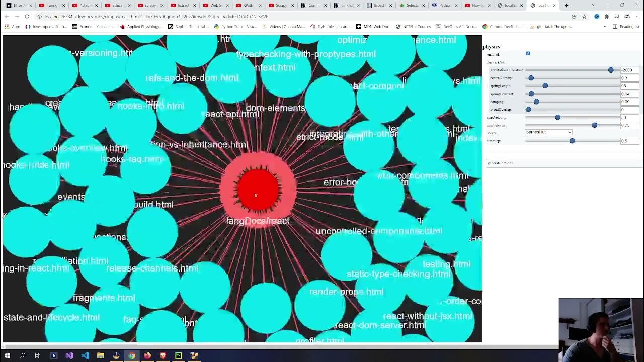Reload the current page
Screen dimensions: 644x362
pyautogui.click(x=27, y=16)
